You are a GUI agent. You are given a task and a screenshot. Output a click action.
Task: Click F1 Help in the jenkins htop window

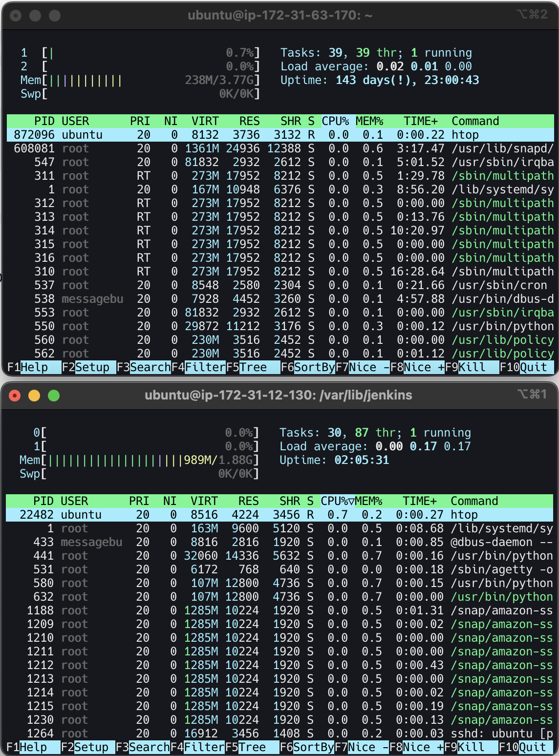pyautogui.click(x=27, y=747)
